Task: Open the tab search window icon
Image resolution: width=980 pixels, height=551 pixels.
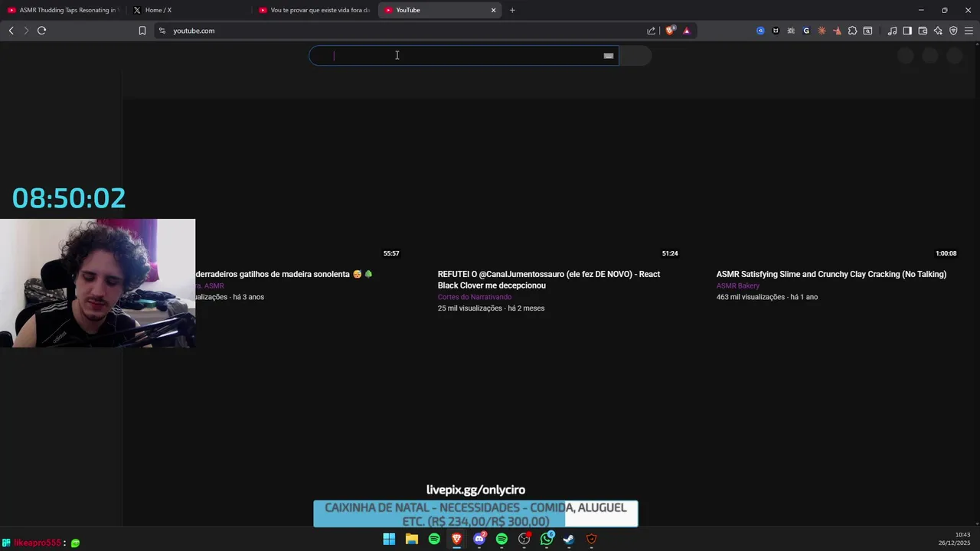Action: click(867, 31)
